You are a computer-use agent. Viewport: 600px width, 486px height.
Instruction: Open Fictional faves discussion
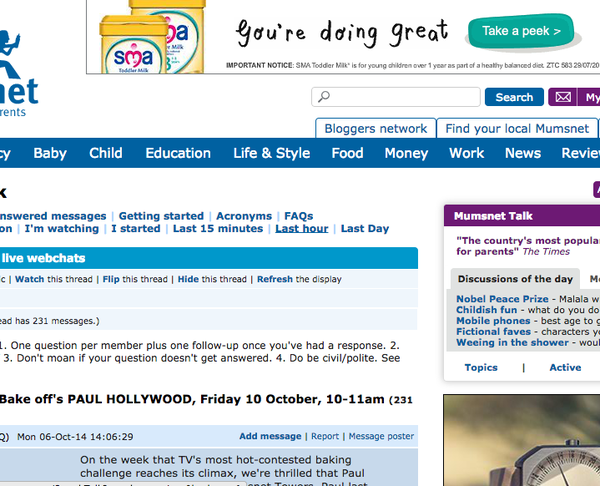point(494,331)
